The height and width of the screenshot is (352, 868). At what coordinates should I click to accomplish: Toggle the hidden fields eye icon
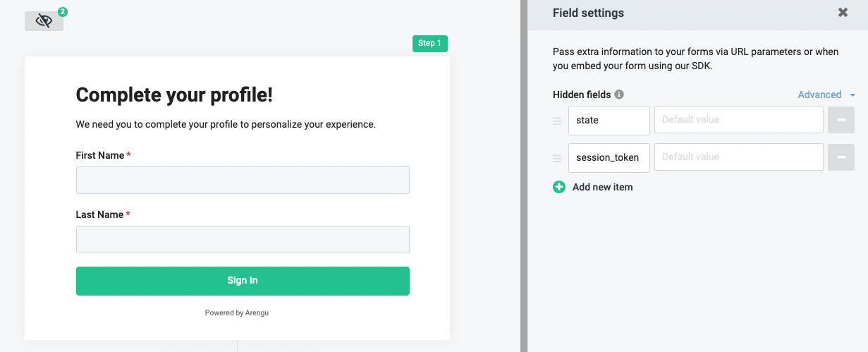[x=44, y=21]
